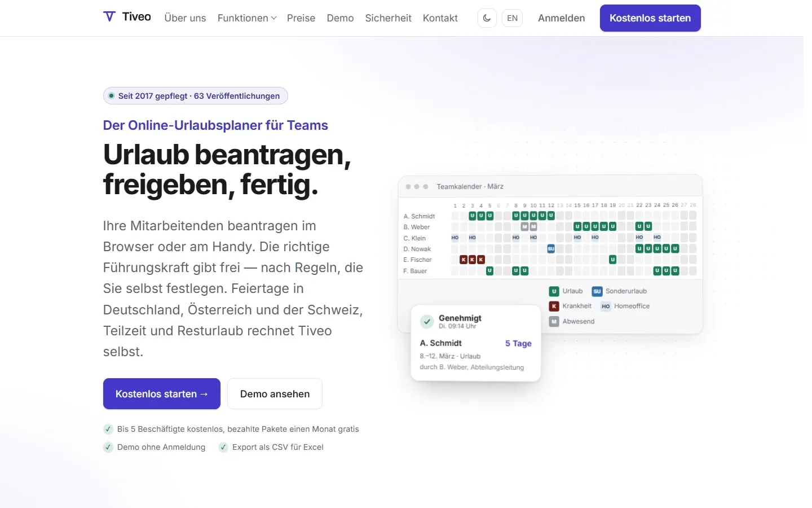Image resolution: width=812 pixels, height=508 pixels.
Task: Click the Tiveo logo icon
Action: click(x=109, y=16)
